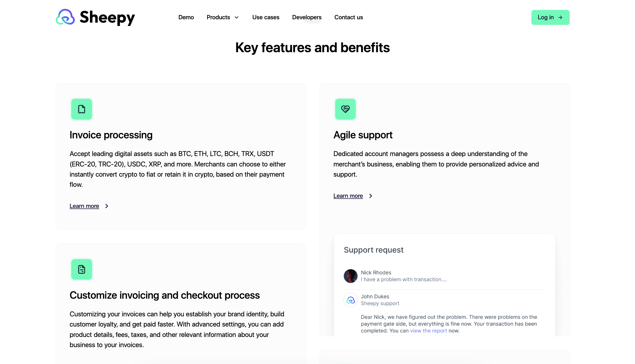Click the Sheepy support avatar icon
The image size is (635, 364).
tap(351, 300)
